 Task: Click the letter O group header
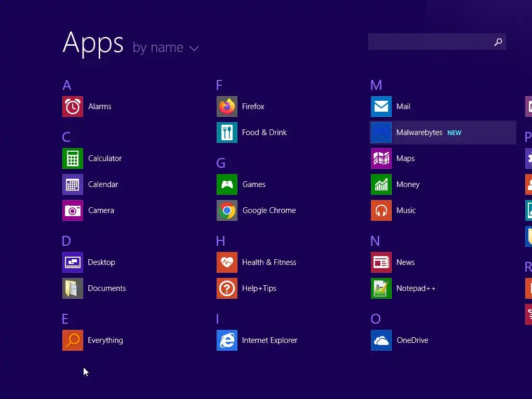click(376, 319)
